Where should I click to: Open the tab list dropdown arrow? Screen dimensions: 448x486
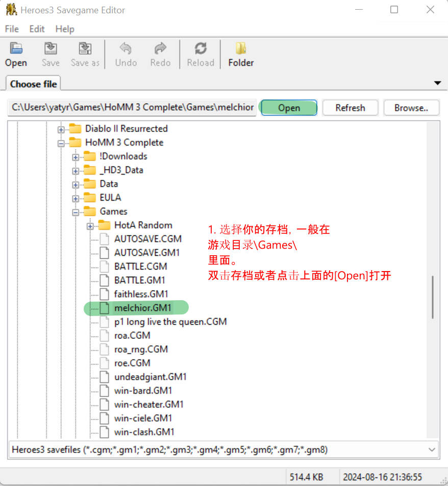[x=437, y=83]
